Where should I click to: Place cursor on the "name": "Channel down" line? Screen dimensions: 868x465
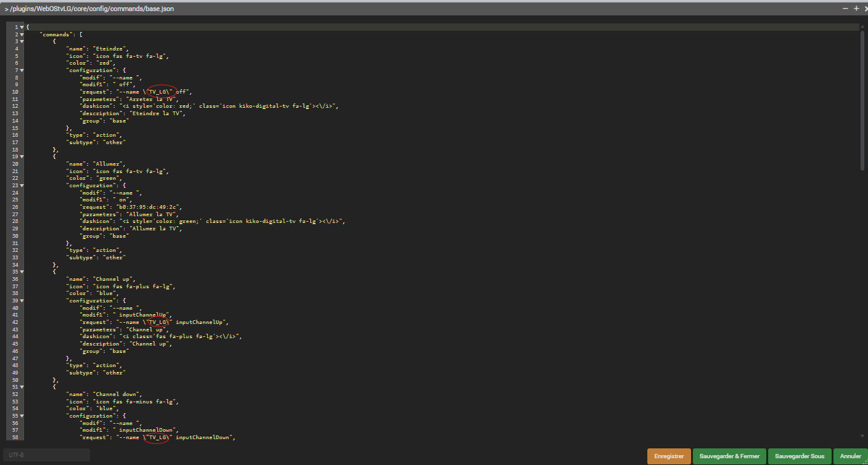104,394
